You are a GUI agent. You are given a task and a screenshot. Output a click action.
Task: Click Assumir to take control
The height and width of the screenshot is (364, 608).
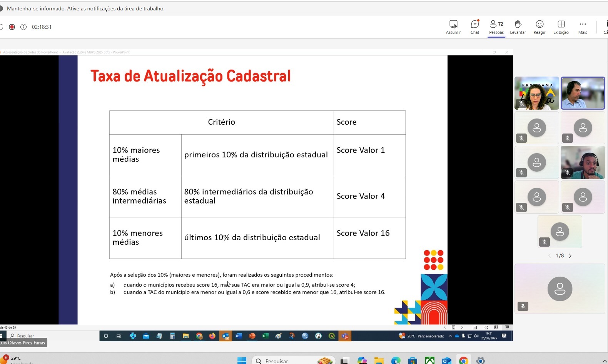pyautogui.click(x=453, y=27)
